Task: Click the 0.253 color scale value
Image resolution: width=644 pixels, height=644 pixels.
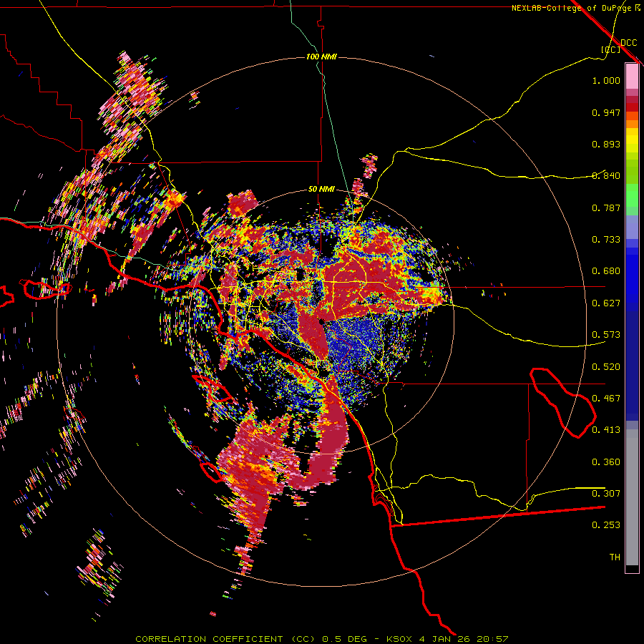Action: [x=606, y=525]
